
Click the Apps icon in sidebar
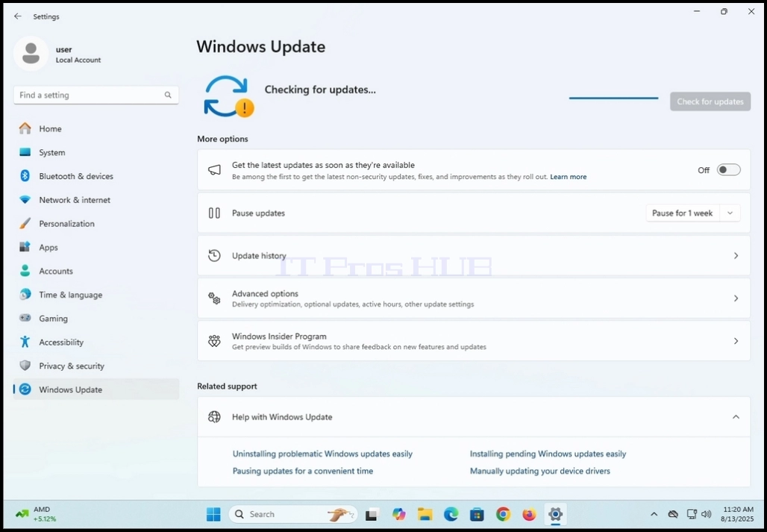25,247
